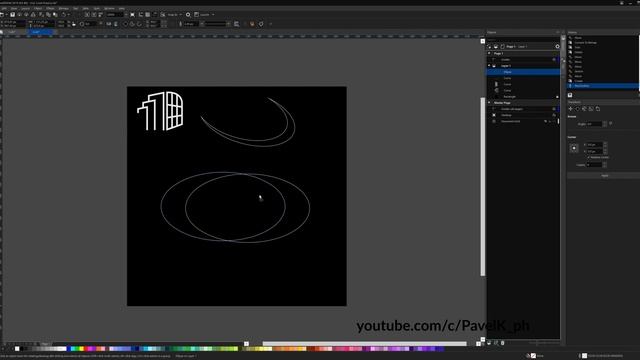Click the icon below the History list

point(570,95)
